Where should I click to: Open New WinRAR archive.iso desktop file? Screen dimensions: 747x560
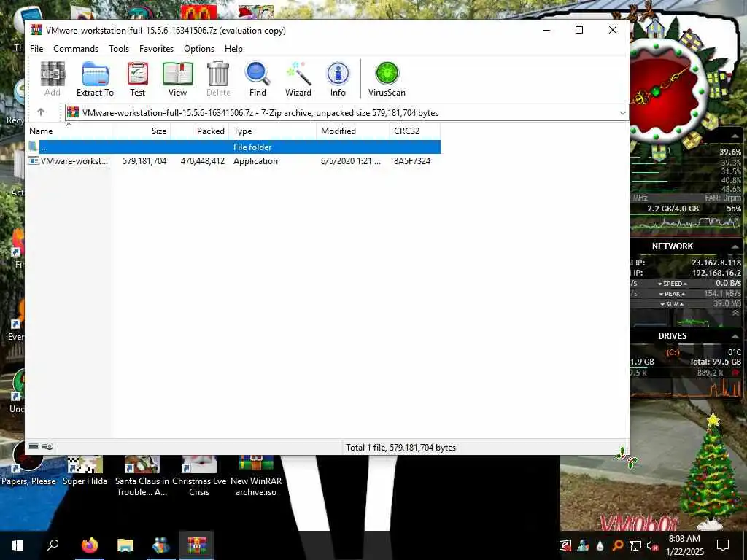tap(256, 476)
